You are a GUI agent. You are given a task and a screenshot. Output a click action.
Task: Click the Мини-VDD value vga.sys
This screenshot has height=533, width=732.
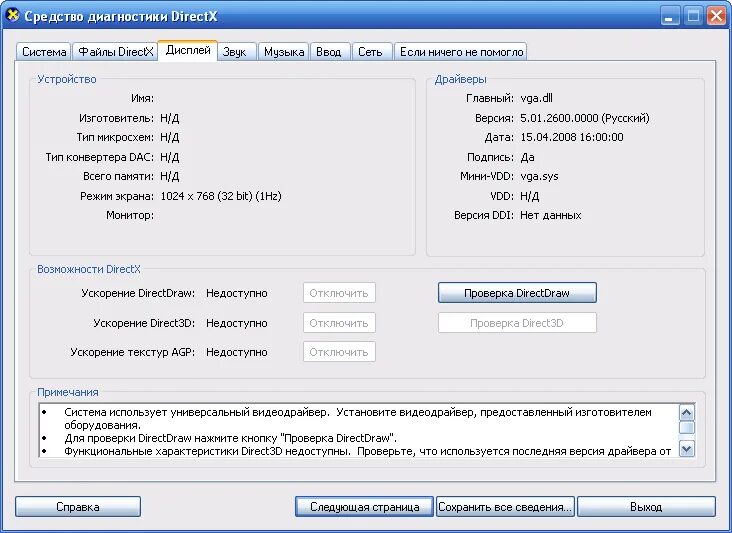click(x=539, y=176)
